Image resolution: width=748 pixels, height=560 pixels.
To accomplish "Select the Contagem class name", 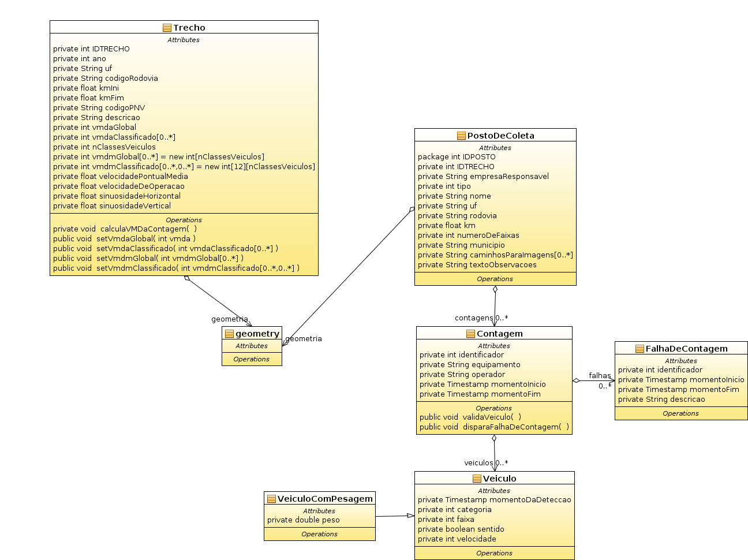I will [x=500, y=334].
